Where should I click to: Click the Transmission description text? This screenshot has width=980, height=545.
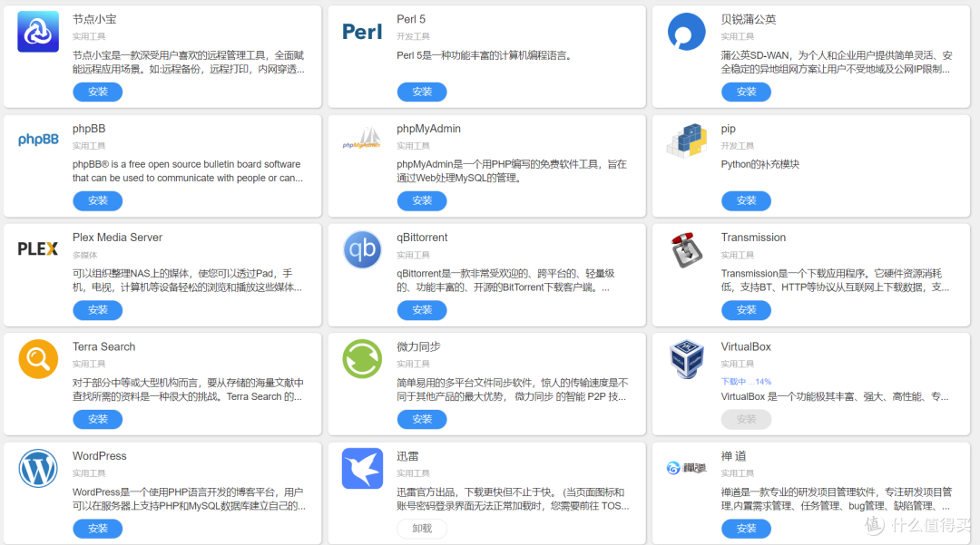click(836, 280)
